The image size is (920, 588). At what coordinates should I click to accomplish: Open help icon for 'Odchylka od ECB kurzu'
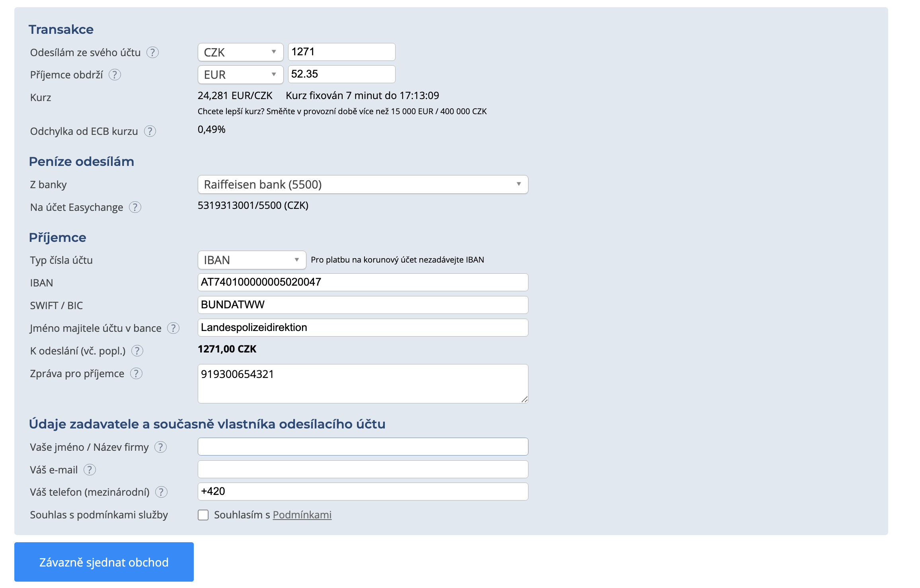point(150,131)
